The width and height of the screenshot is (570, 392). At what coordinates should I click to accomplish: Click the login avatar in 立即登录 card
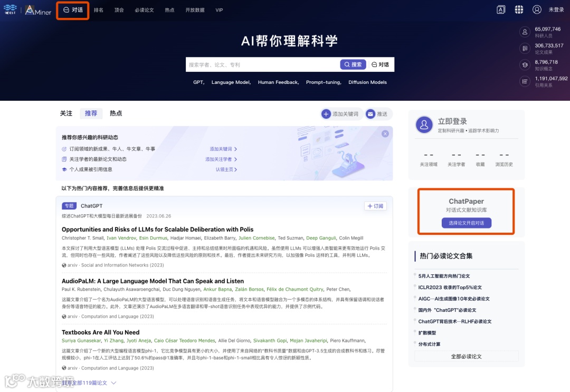pos(424,125)
